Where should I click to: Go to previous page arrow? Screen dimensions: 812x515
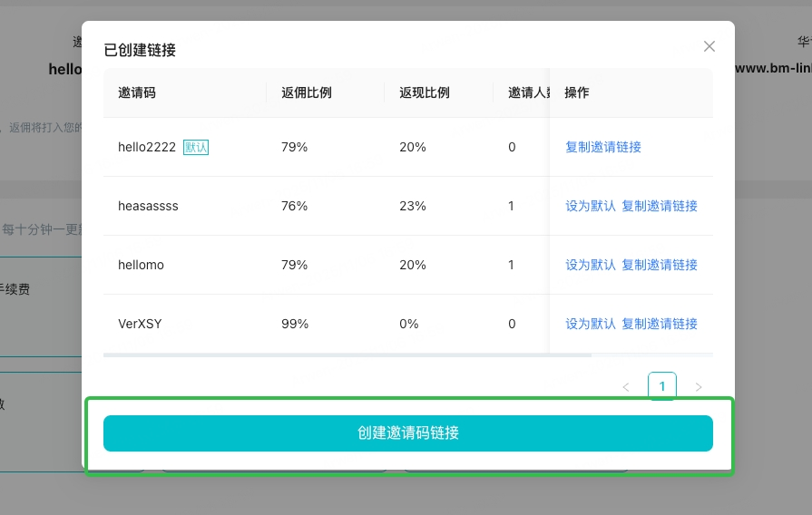point(626,387)
